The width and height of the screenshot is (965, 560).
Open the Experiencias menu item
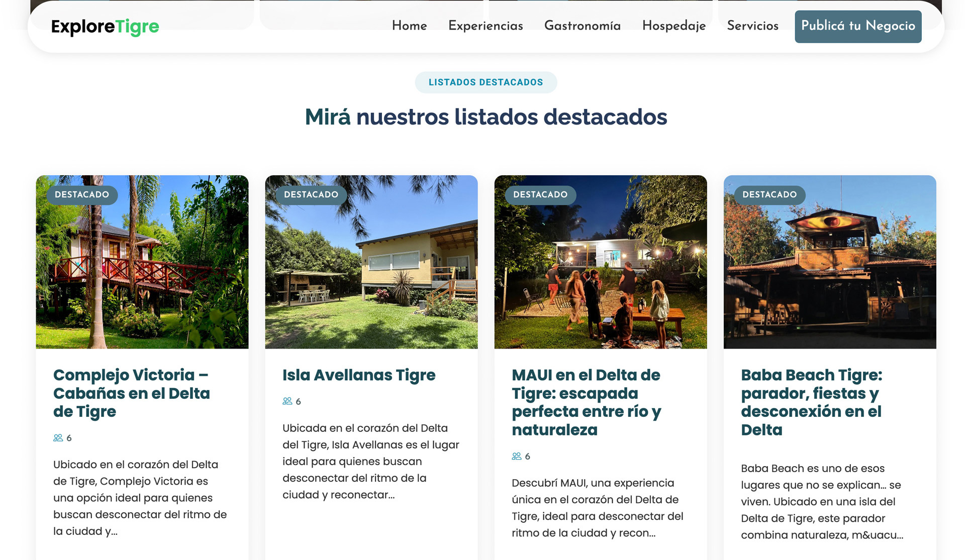[485, 26]
